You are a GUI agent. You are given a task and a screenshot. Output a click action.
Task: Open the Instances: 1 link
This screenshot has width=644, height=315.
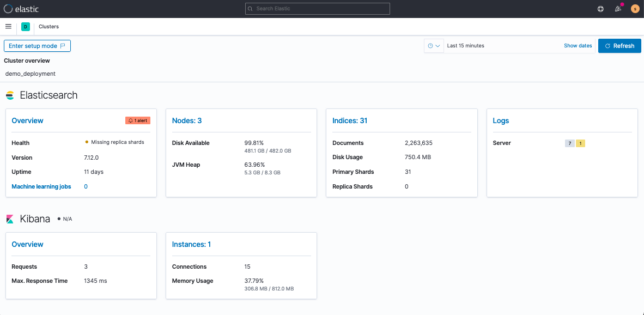191,244
